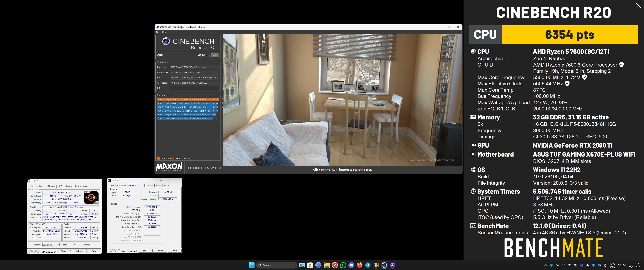Open Wi-Fi network tray icon
This screenshot has width=644, height=270.
pos(619,265)
